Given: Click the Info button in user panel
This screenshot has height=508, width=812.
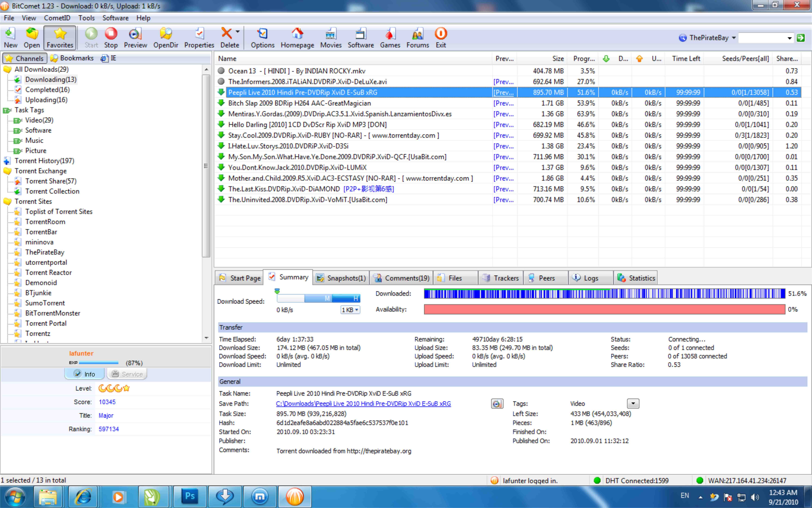Looking at the screenshot, I should pos(85,374).
